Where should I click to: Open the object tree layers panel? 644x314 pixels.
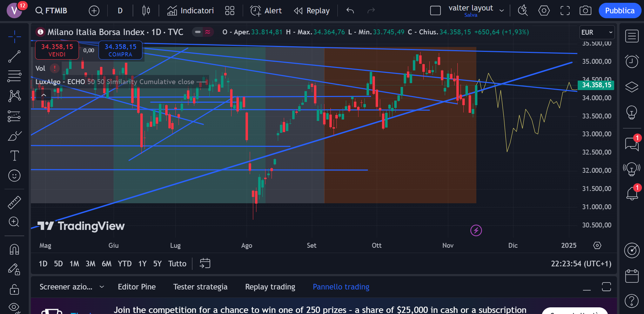click(x=632, y=87)
